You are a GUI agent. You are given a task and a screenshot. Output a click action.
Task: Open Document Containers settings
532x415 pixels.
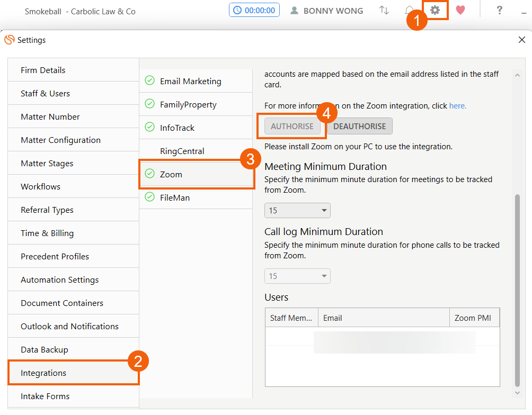(73, 303)
